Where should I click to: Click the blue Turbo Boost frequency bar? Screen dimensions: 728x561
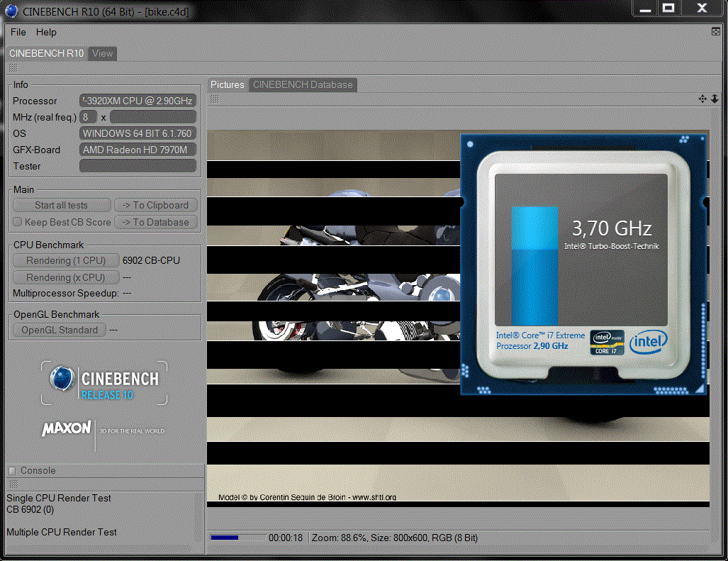coord(534,266)
